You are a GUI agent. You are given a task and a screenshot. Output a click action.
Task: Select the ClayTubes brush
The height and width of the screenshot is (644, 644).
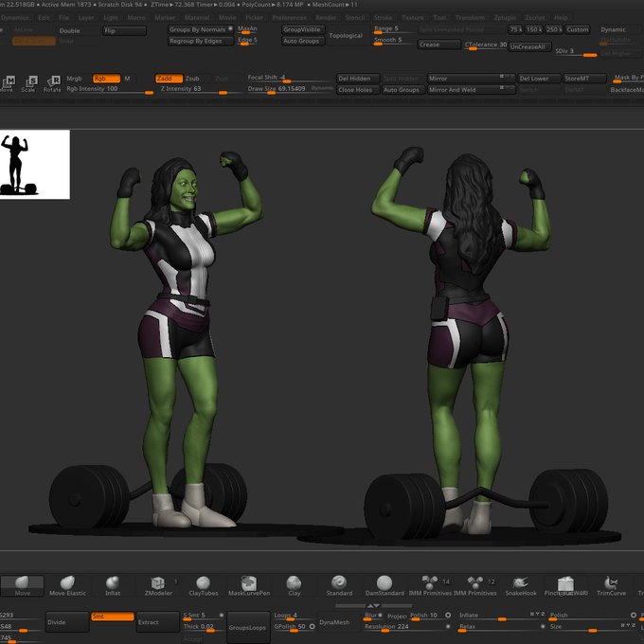tap(204, 585)
